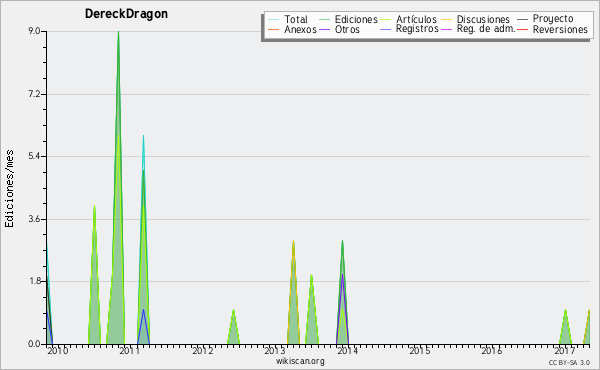Screen dimensions: 600x370
Task: Select the Total legend entry
Action: point(288,19)
